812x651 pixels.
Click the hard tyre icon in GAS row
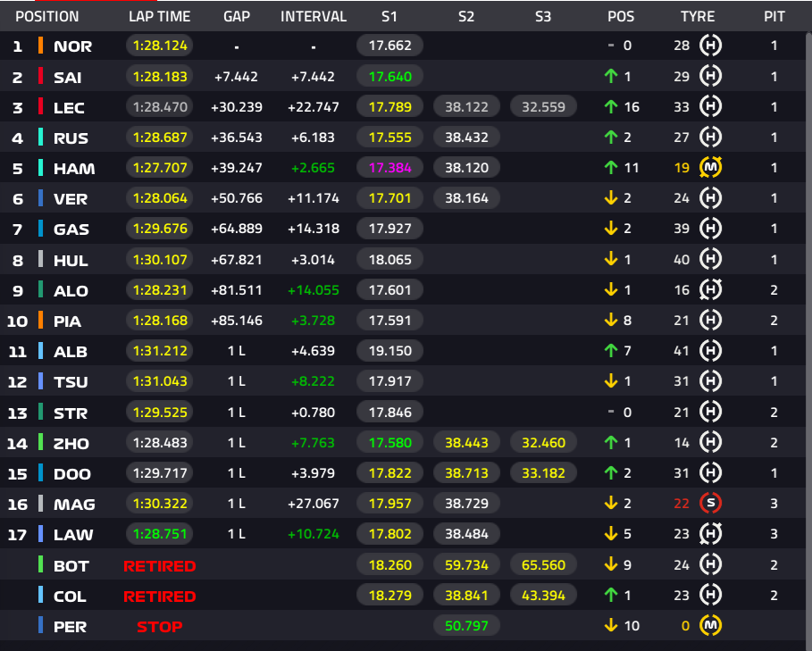(710, 229)
